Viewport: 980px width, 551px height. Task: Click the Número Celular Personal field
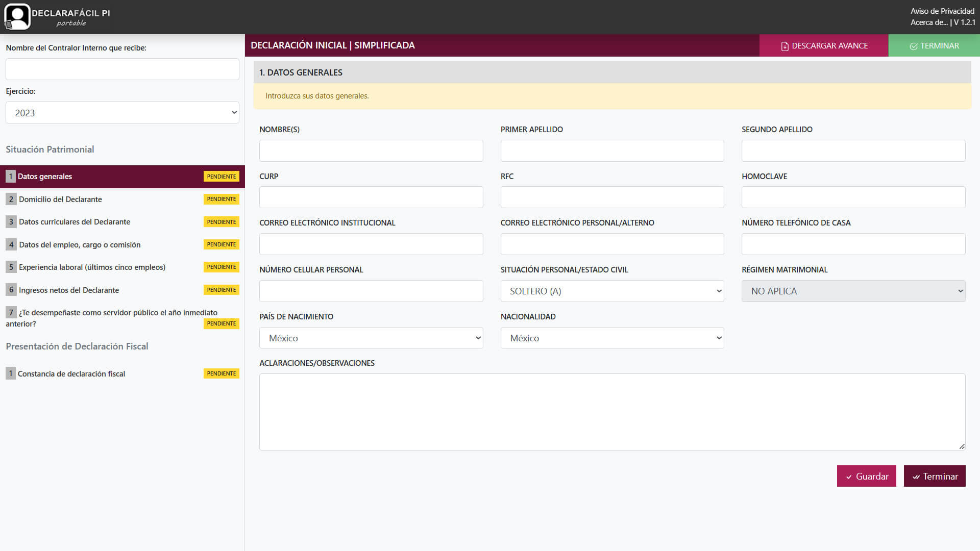[x=371, y=291]
